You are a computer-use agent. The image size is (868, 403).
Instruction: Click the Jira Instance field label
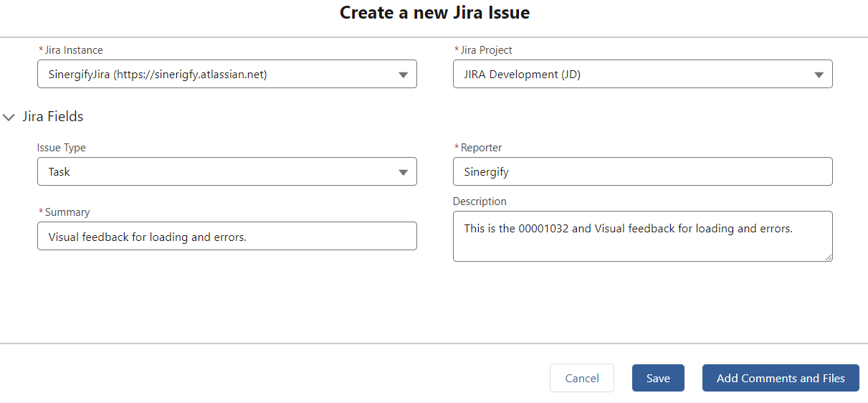[74, 50]
